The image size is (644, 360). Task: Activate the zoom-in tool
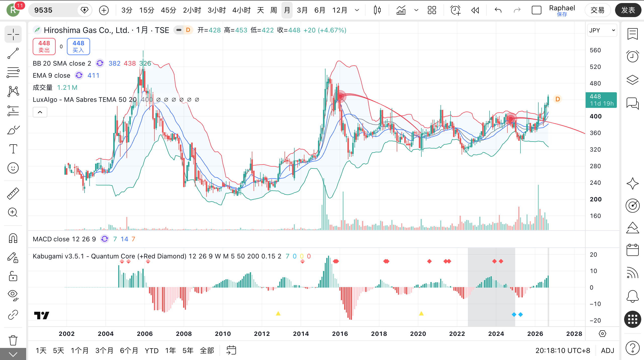point(13,213)
